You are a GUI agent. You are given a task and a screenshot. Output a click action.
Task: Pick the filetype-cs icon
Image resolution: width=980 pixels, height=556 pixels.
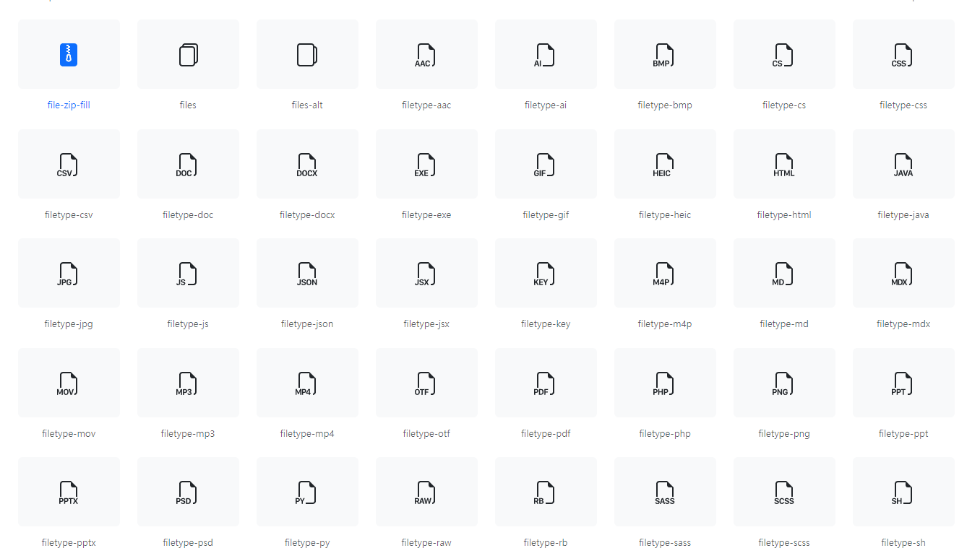coord(784,55)
